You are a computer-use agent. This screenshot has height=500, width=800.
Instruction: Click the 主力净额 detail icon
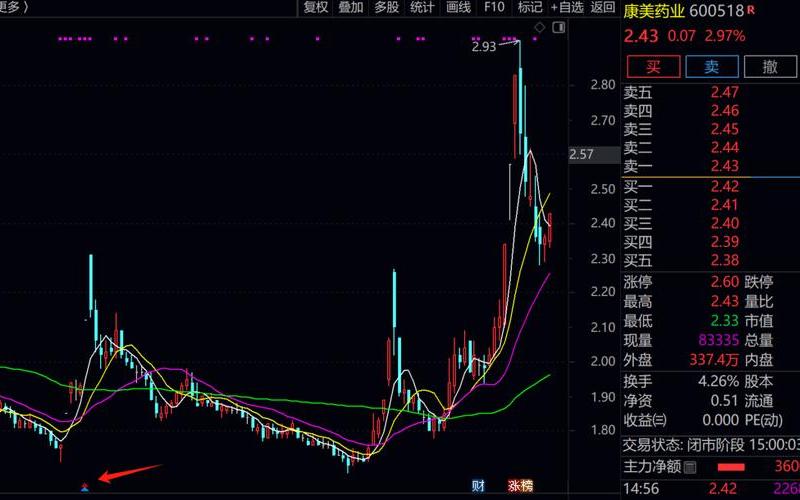click(690, 467)
